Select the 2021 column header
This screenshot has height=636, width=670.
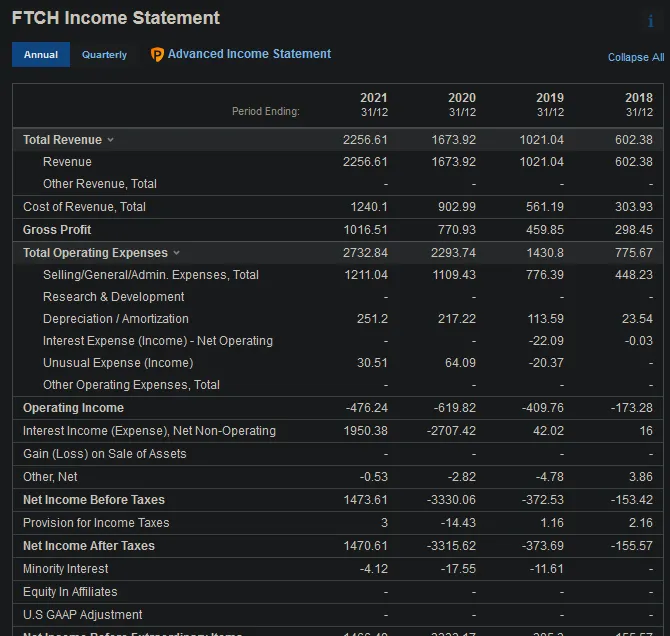pos(373,104)
